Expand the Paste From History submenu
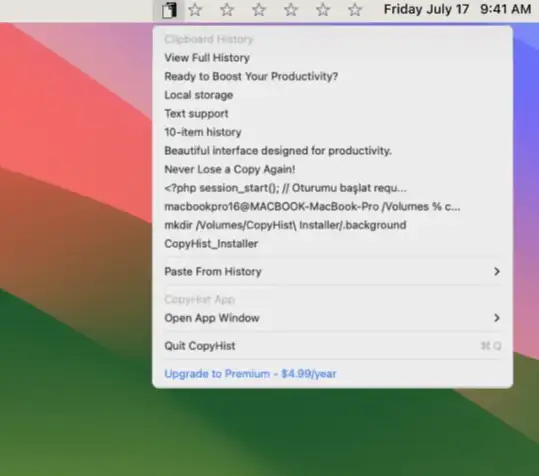Image resolution: width=539 pixels, height=476 pixels. [x=332, y=272]
